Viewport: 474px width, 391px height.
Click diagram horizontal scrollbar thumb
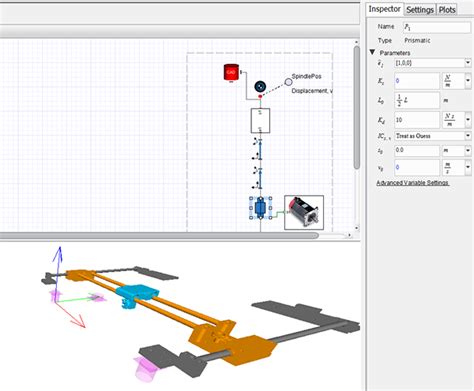click(159, 235)
